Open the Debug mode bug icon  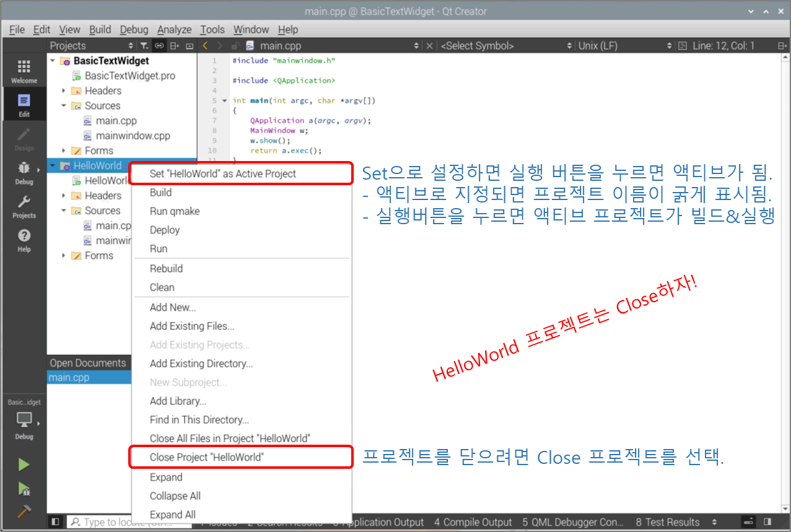(x=24, y=172)
